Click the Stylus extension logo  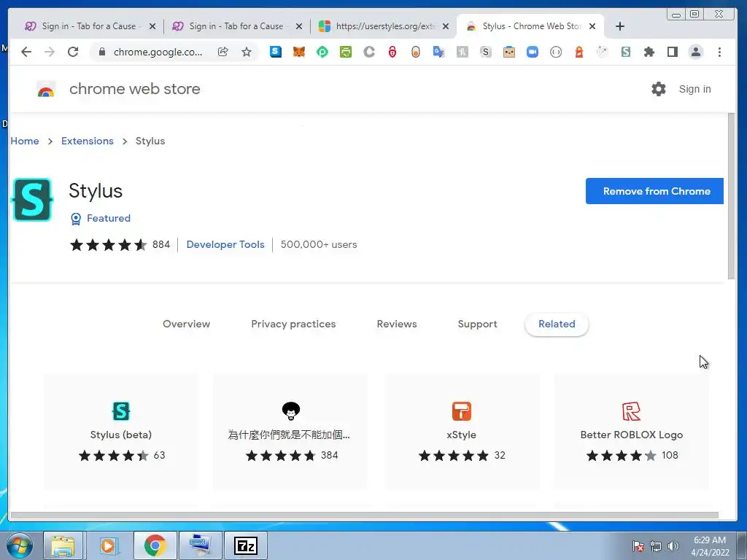tap(32, 200)
